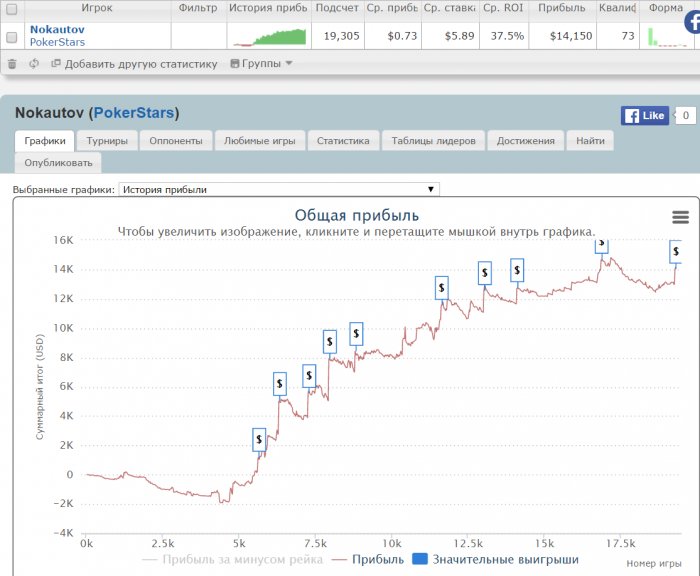The height and width of the screenshot is (576, 700).
Task: Click the win marker just above 6K
Action: (309, 376)
